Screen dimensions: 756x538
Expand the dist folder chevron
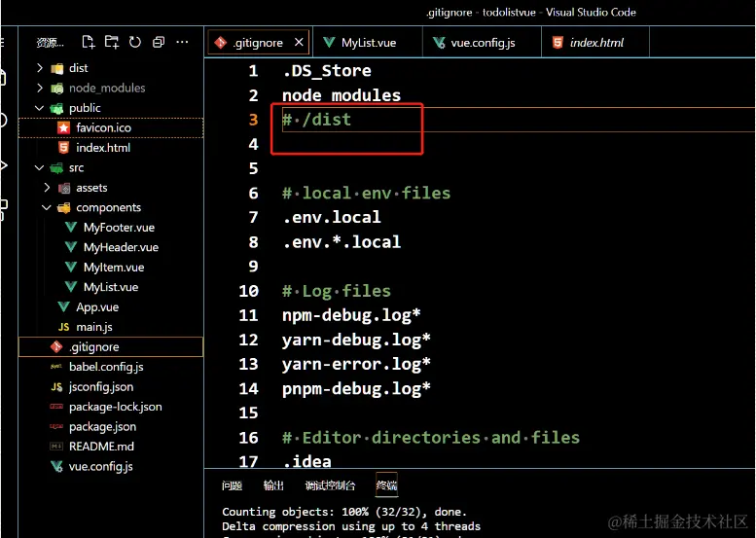40,68
